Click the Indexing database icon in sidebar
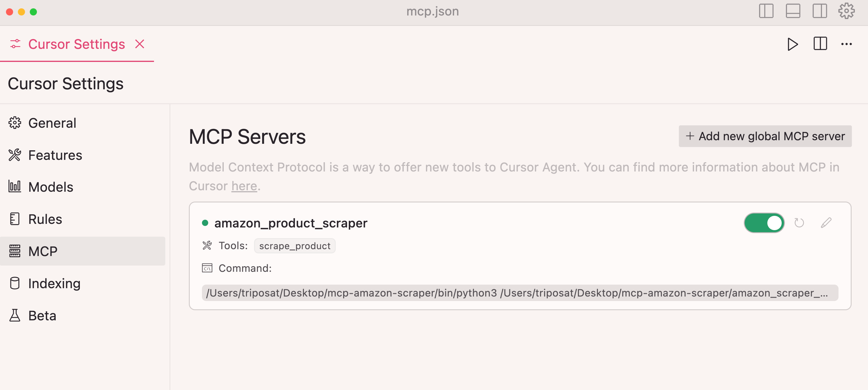This screenshot has height=390, width=868. [x=15, y=283]
